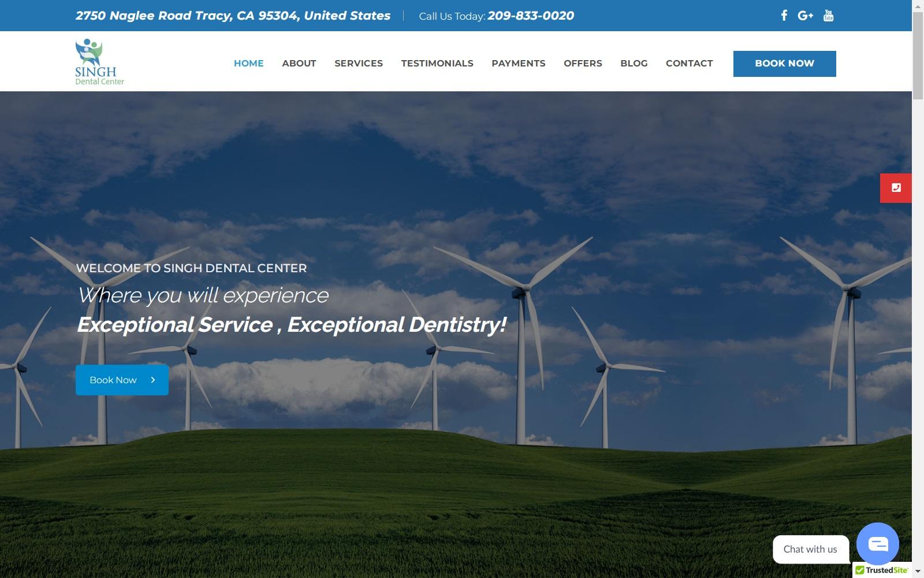Open the Facebook page icon

pos(784,16)
